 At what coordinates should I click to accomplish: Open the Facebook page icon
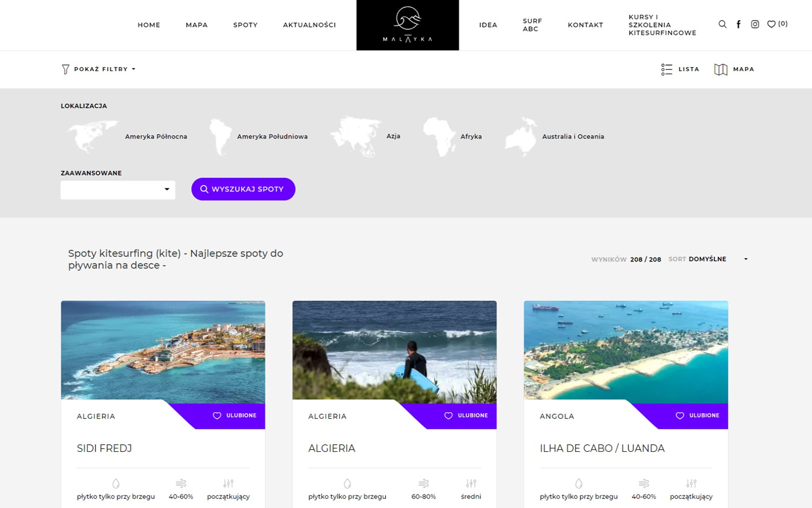(x=739, y=24)
